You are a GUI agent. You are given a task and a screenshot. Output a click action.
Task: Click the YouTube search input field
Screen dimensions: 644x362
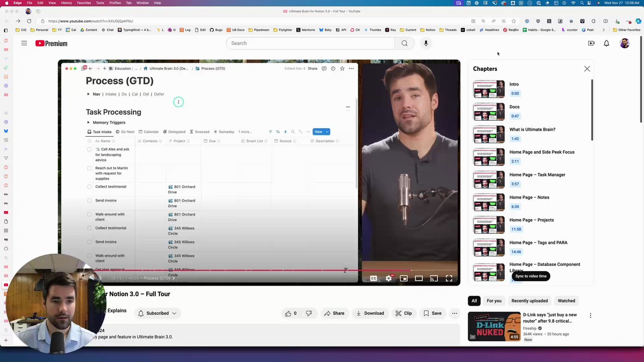pyautogui.click(x=310, y=43)
